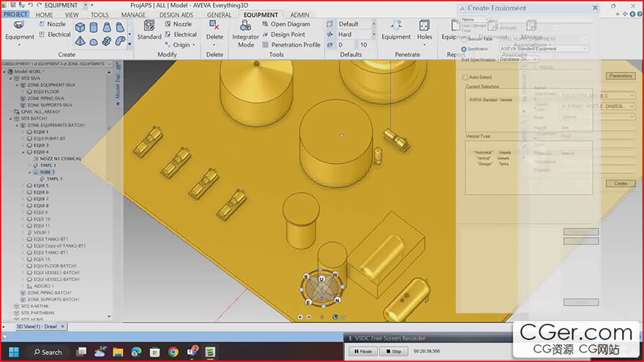Collapse the SUBE 1 tree node
644x362 pixels.
(x=30, y=173)
